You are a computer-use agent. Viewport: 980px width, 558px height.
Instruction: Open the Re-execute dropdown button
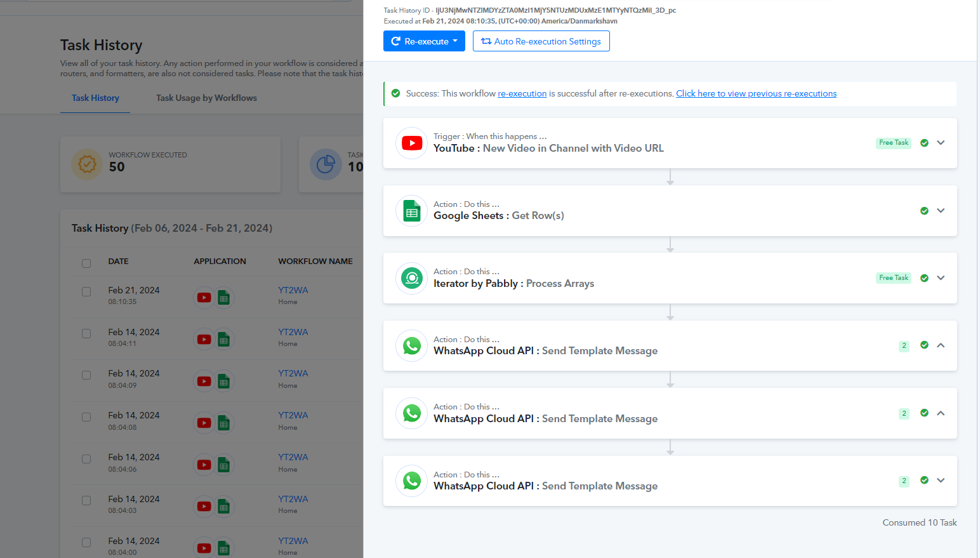point(424,41)
